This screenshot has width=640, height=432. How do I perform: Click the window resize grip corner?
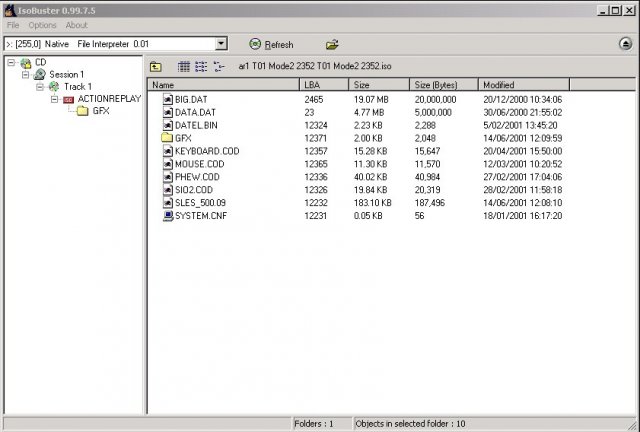point(632,425)
